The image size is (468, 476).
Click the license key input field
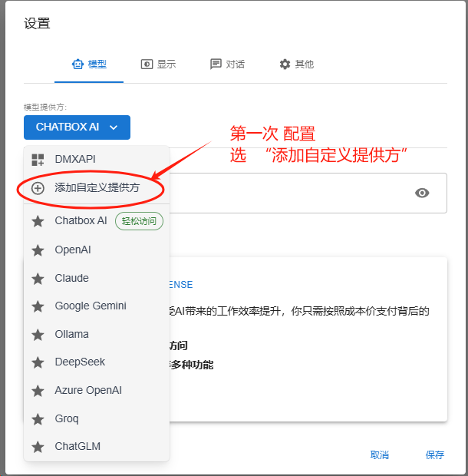click(308, 193)
